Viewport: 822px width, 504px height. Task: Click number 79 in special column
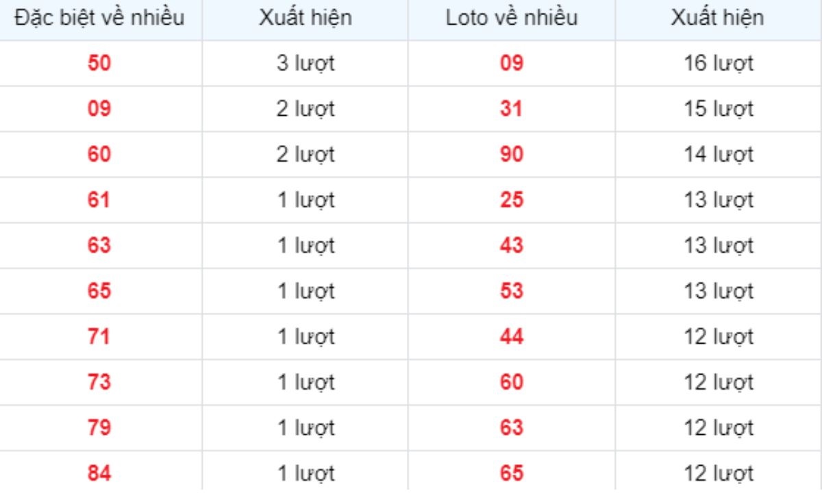[x=99, y=428]
